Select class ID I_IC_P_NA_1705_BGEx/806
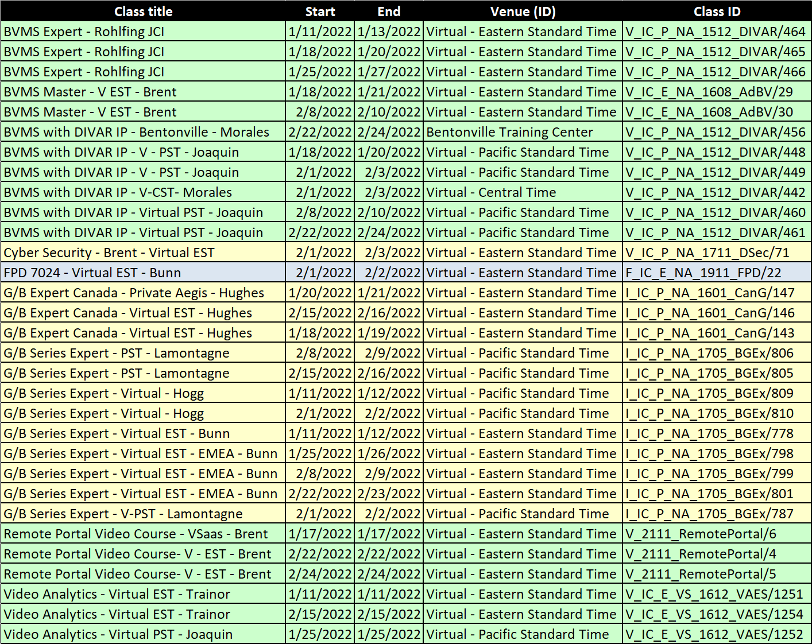The image size is (812, 644). (717, 353)
